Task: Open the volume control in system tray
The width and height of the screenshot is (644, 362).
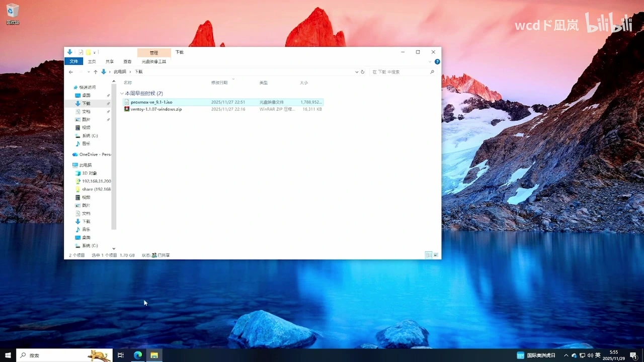Action: (x=590, y=355)
